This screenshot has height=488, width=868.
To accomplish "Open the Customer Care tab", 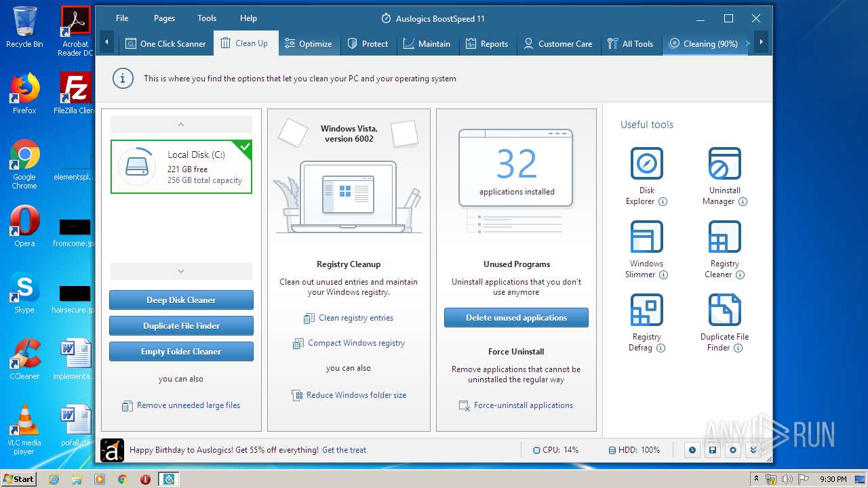I will pos(558,43).
